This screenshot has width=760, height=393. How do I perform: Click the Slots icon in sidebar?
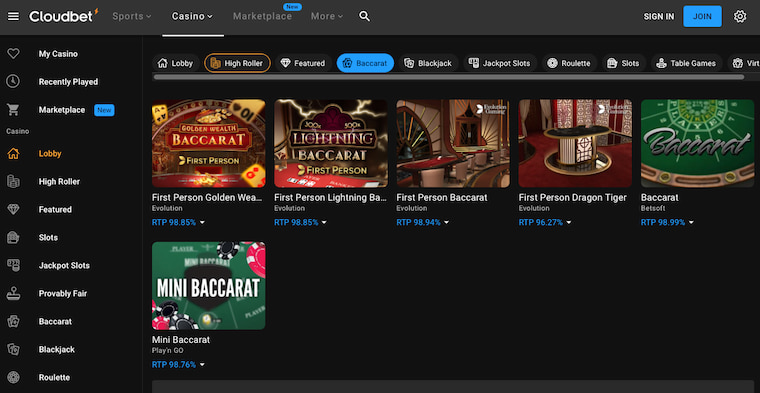[x=13, y=237]
